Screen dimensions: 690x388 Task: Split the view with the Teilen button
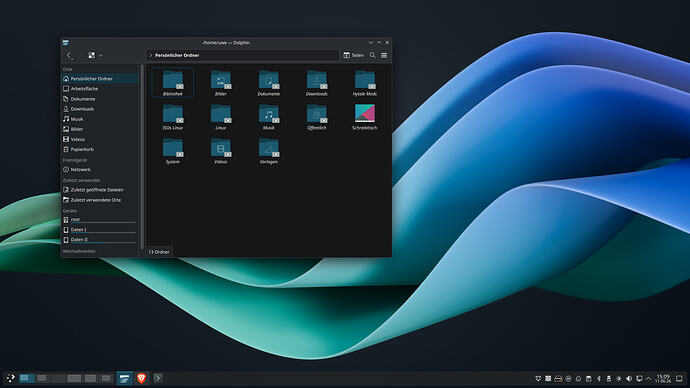coord(353,55)
